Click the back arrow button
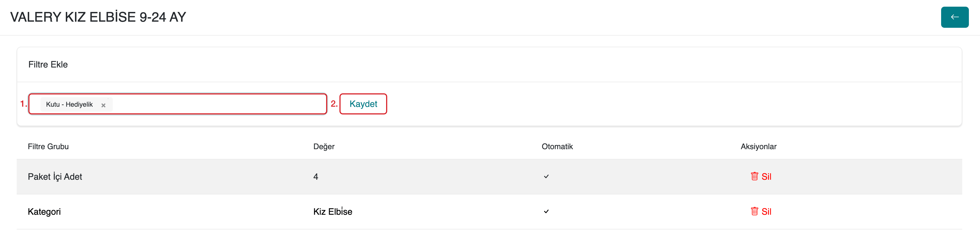The width and height of the screenshot is (980, 240). pos(954,17)
